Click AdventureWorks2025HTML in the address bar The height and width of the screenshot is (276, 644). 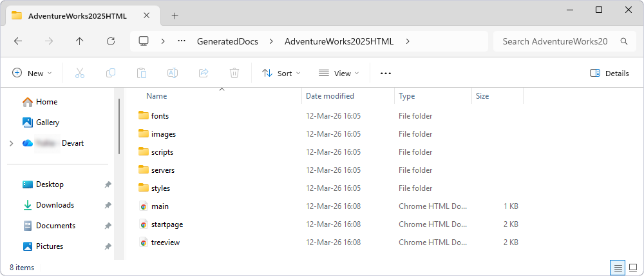[339, 41]
